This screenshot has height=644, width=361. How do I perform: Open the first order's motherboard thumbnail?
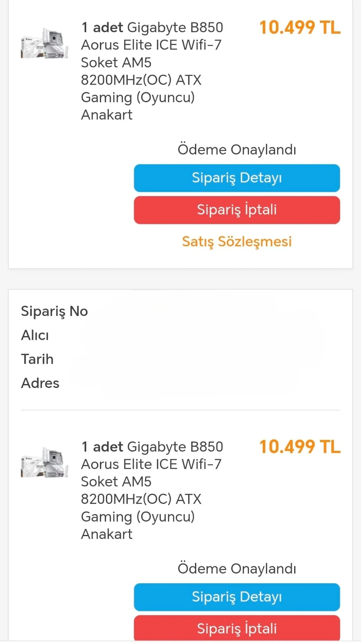(44, 43)
